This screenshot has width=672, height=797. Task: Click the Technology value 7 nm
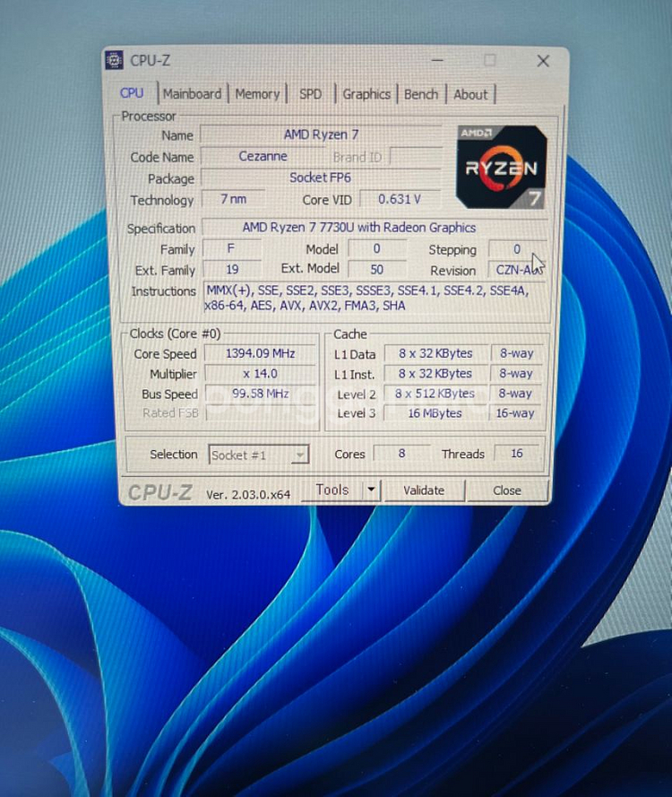233,199
